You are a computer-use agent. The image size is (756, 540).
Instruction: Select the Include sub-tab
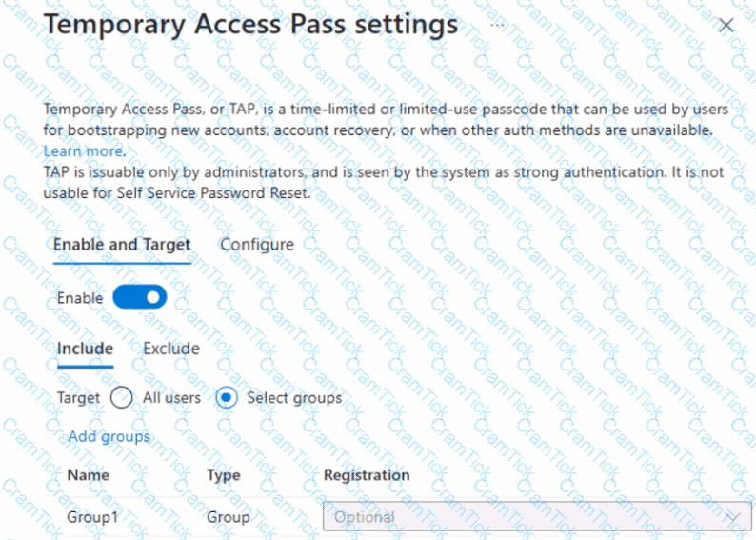[x=86, y=349]
